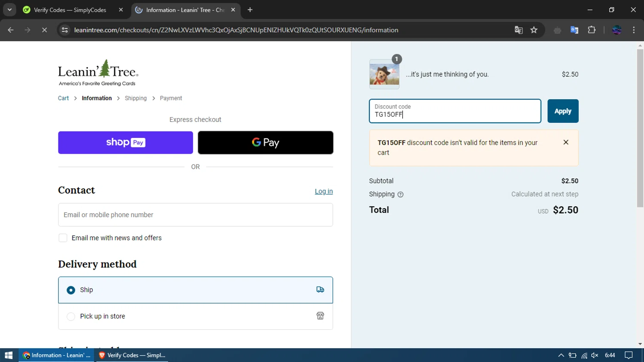This screenshot has width=644, height=362.
Task: Select the Information - Leanin' Tree tab
Action: tap(185, 10)
